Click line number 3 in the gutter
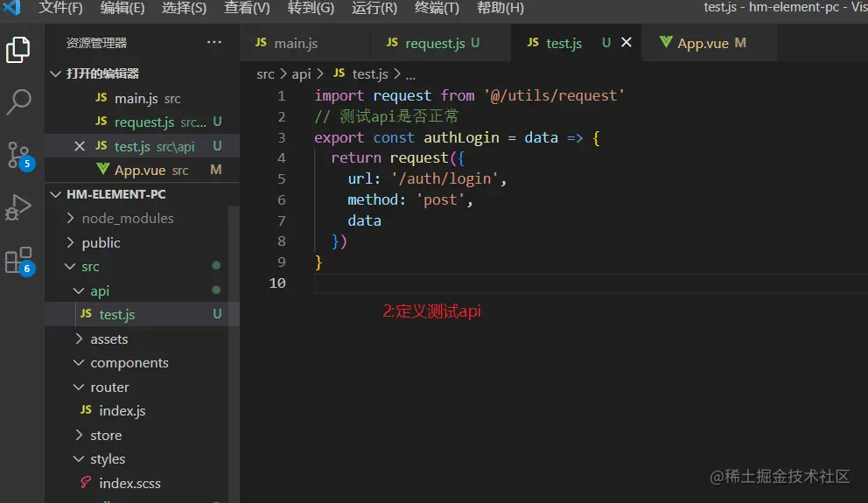The width and height of the screenshot is (868, 503). 281,138
